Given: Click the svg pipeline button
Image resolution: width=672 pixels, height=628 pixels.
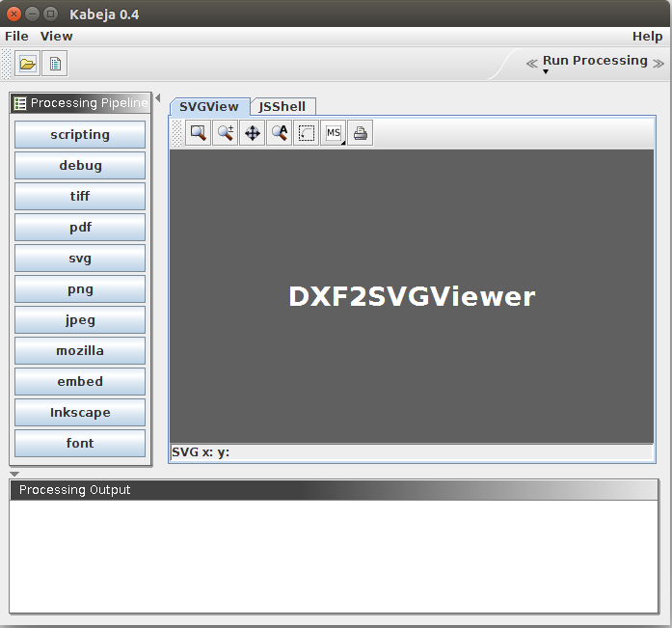Looking at the screenshot, I should coord(80,258).
